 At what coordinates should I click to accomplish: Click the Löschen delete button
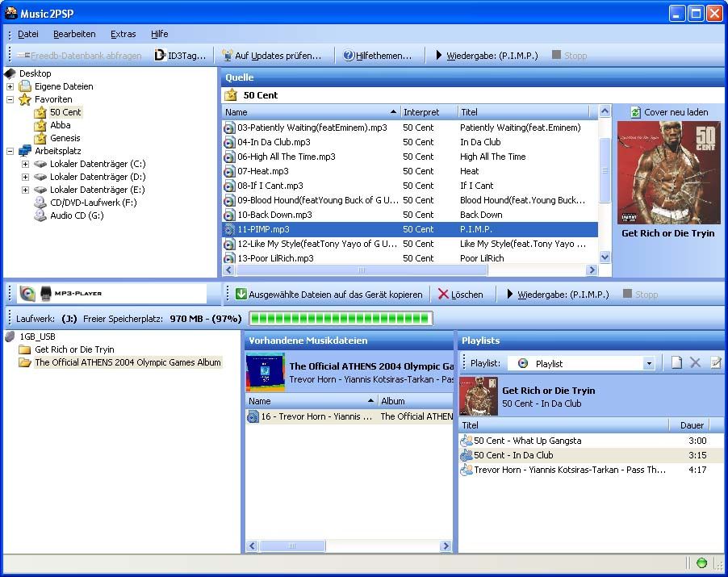pyautogui.click(x=460, y=295)
